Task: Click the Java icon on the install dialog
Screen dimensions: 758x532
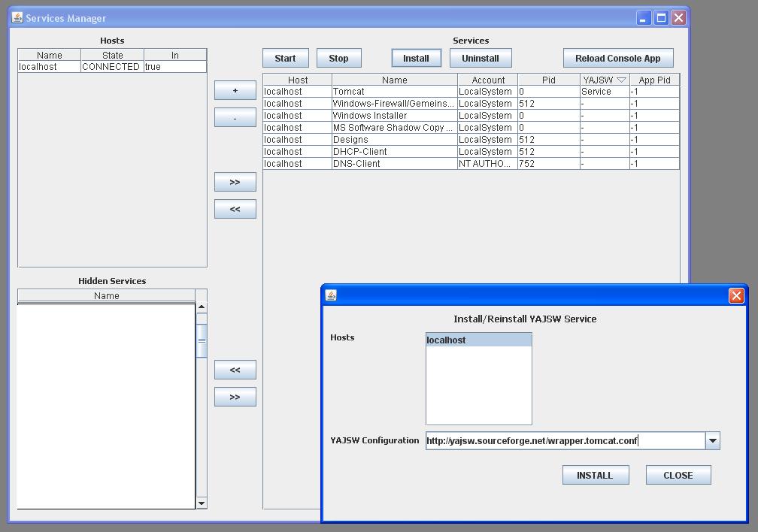Action: (332, 295)
